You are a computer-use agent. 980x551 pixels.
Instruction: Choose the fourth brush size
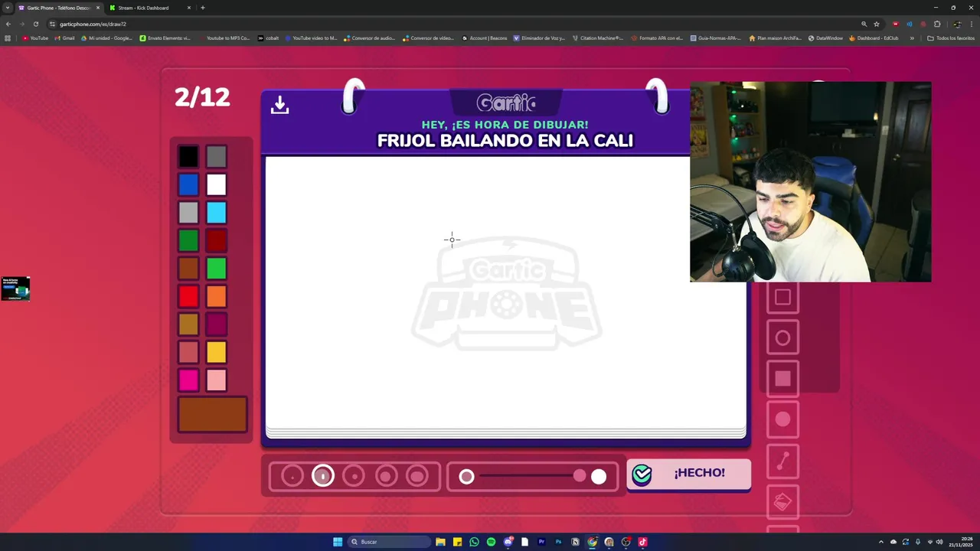pos(385,476)
